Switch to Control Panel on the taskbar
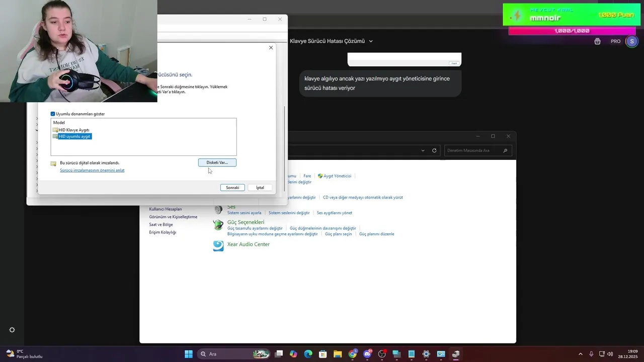644x362 pixels. coord(441,354)
